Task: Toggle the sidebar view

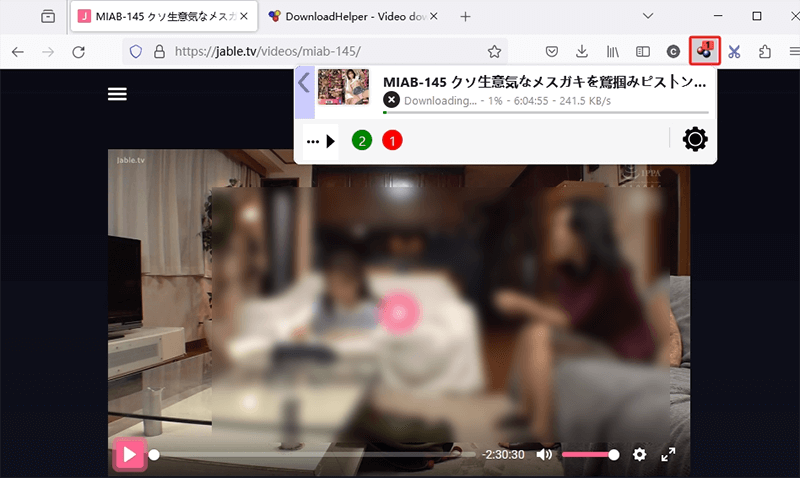Action: point(643,52)
